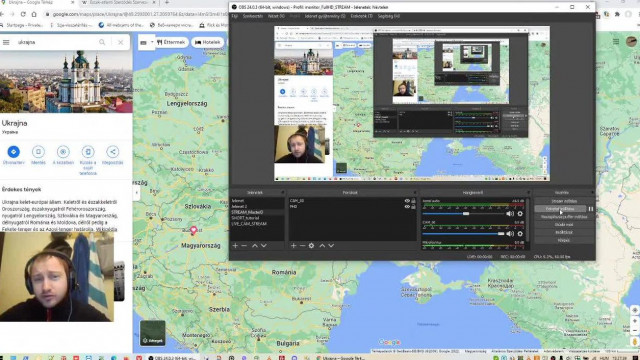Open Szerkesztés menu in OBS
Screen dimensions: 640x360
[x=253, y=16]
